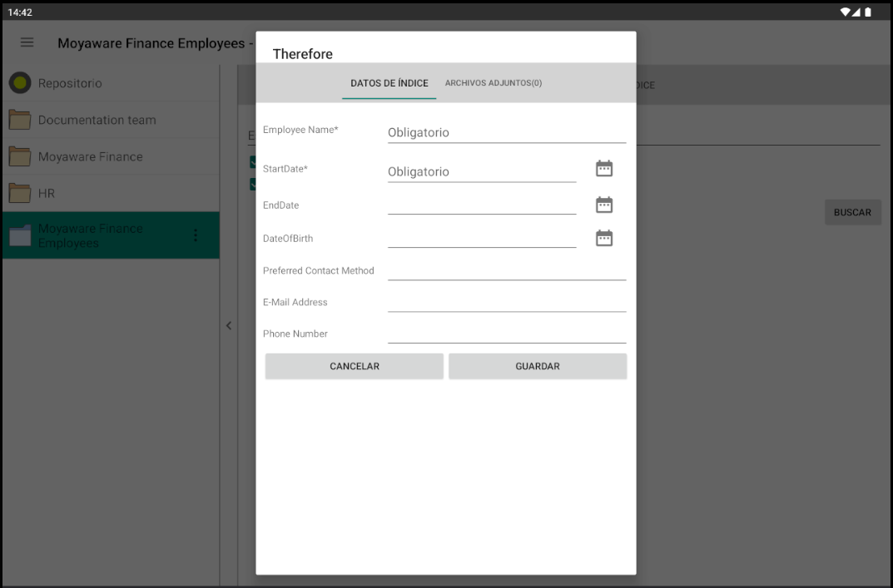Click the StartDate text field
Viewport: 893px width, 588px height.
481,171
